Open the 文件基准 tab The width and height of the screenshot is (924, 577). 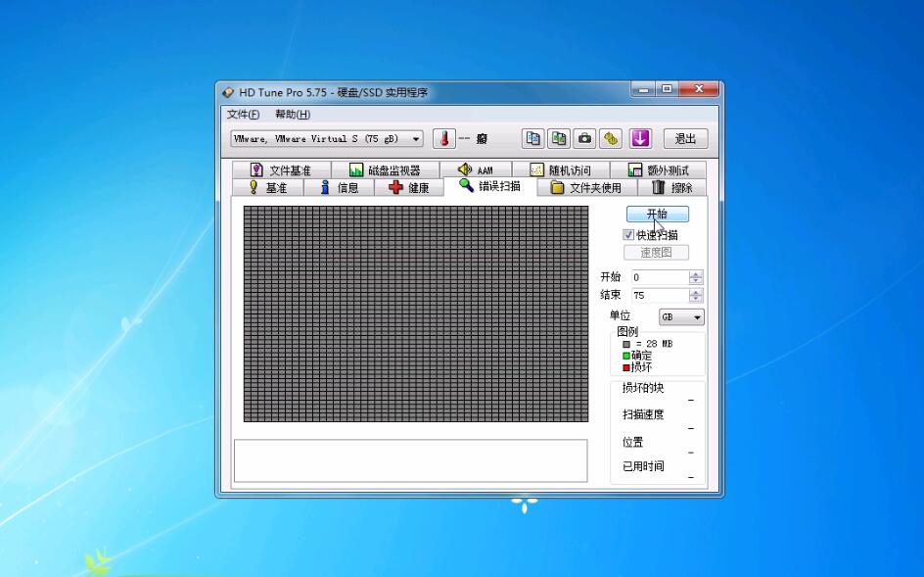[281, 169]
